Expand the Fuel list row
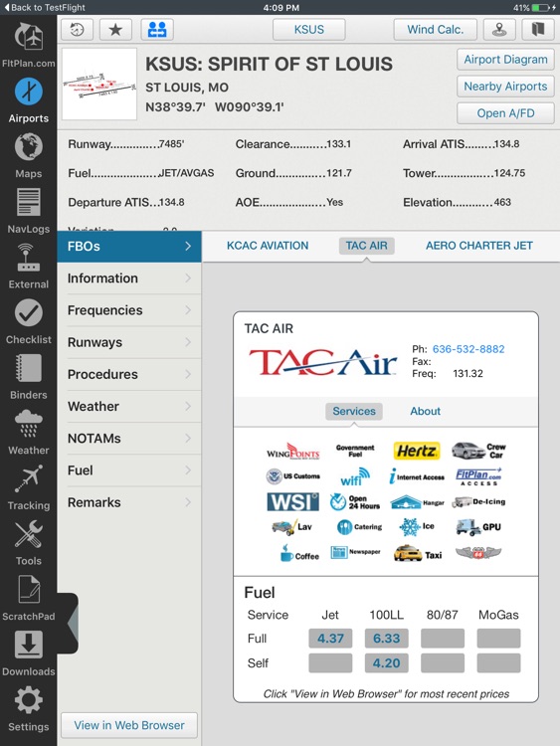Viewport: 560px width, 746px height. click(x=129, y=470)
